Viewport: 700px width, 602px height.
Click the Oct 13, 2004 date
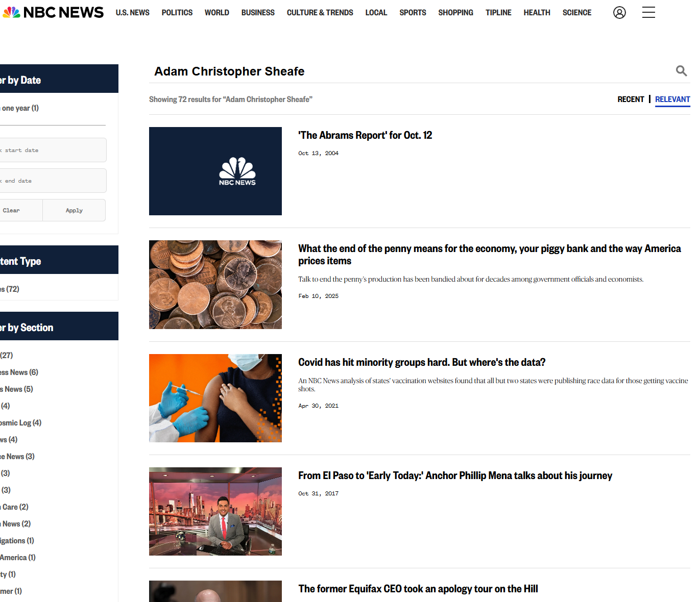coord(319,153)
